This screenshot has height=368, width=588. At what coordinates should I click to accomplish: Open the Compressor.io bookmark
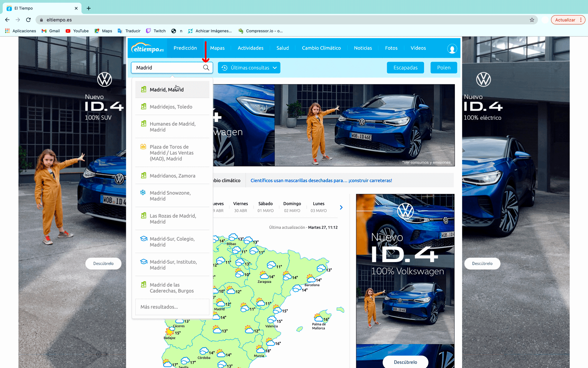click(x=260, y=31)
